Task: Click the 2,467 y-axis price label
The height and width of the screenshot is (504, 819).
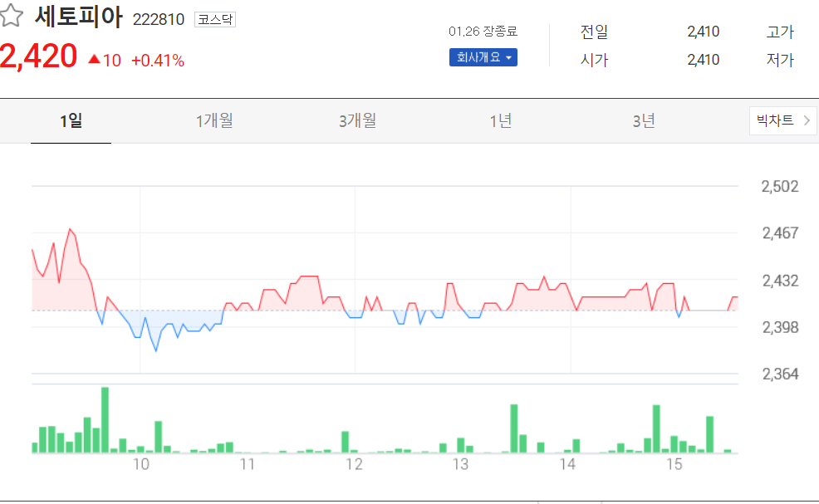Action: pyautogui.click(x=780, y=233)
